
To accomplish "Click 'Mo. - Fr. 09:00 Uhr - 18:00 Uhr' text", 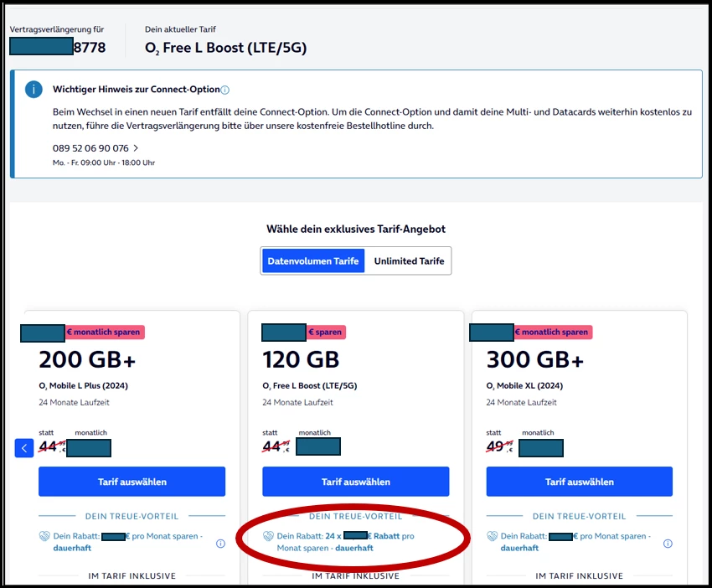I will coord(104,162).
